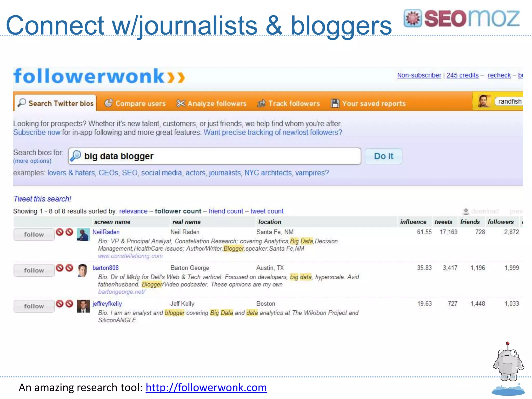Click the download icon above results
This screenshot has width=532, height=399.
point(466,211)
